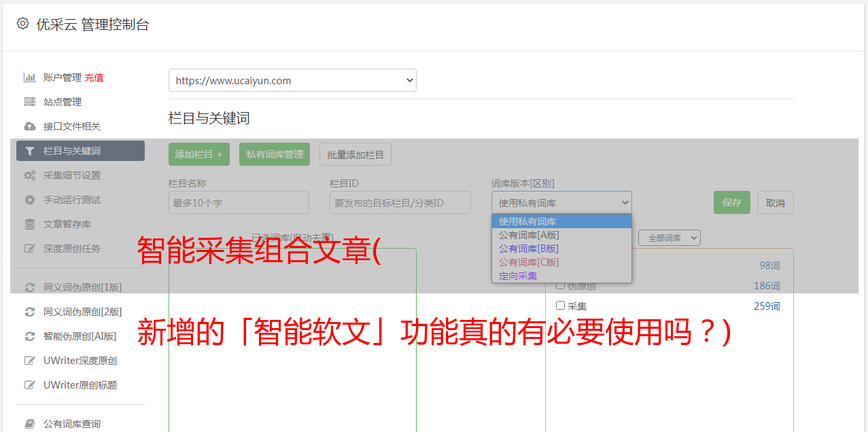Open UWriter原创标题 menu item

point(80,385)
